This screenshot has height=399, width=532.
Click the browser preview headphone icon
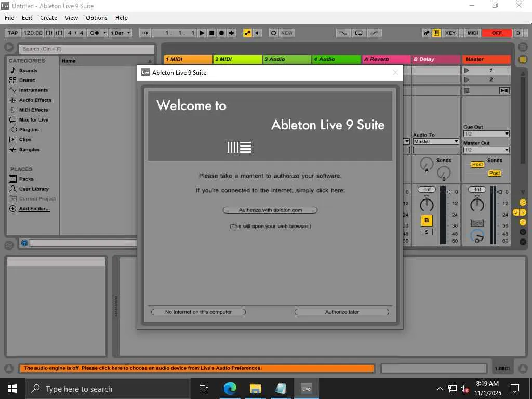[24, 243]
